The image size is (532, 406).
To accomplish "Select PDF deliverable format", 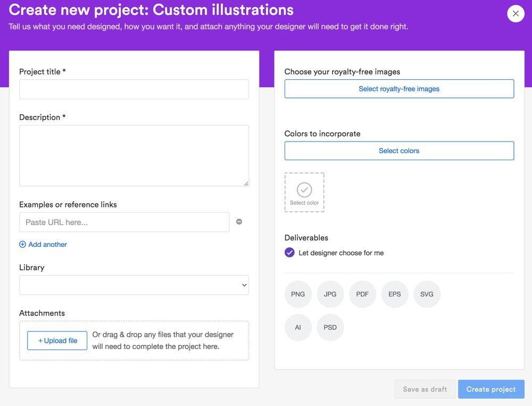I will click(x=362, y=294).
